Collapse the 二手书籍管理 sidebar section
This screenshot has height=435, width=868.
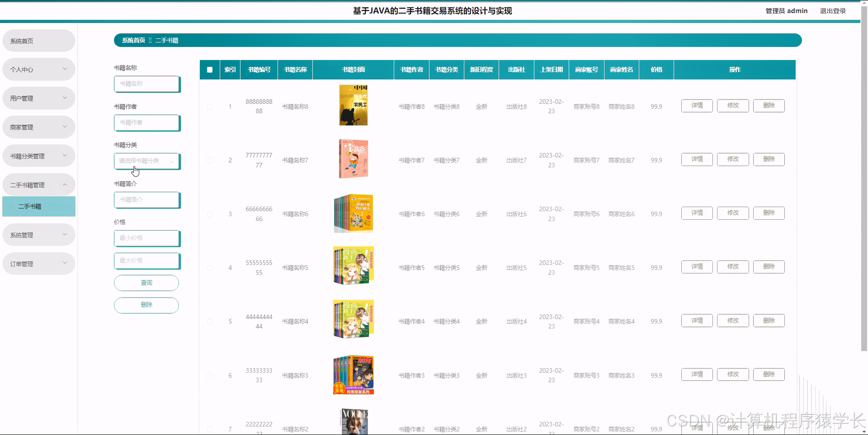pyautogui.click(x=38, y=184)
